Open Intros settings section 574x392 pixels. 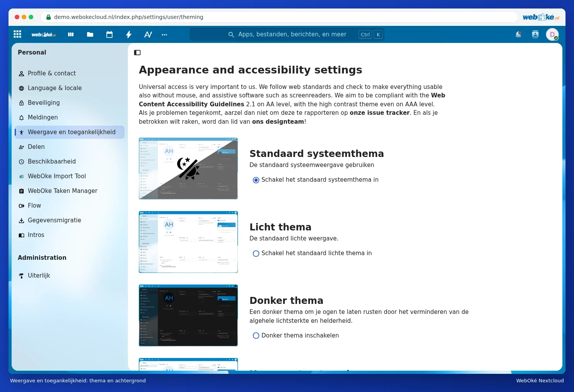(x=70, y=235)
